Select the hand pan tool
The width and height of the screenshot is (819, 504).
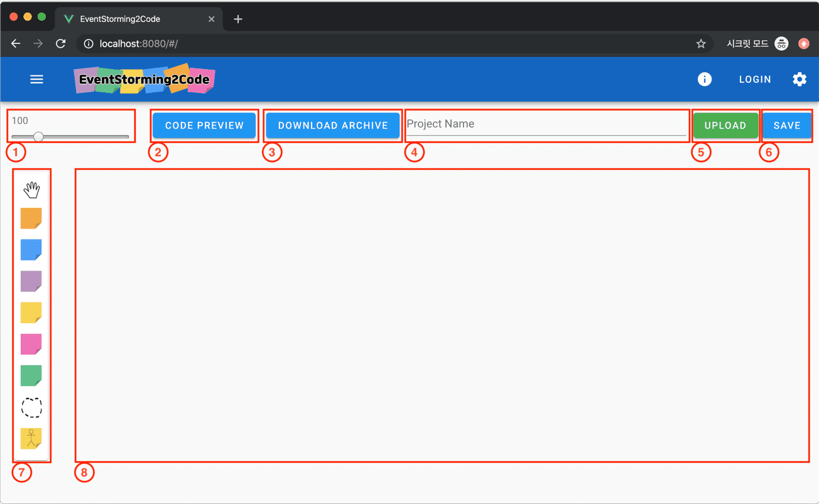(31, 190)
